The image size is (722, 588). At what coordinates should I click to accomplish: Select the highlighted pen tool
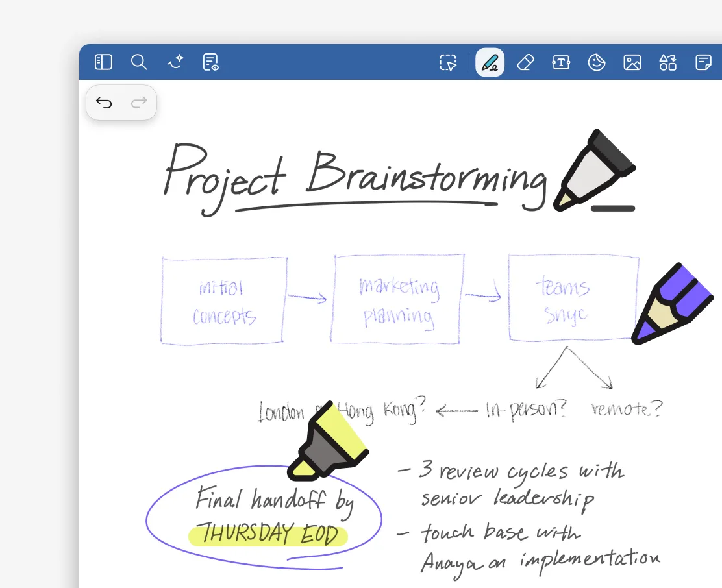click(490, 62)
